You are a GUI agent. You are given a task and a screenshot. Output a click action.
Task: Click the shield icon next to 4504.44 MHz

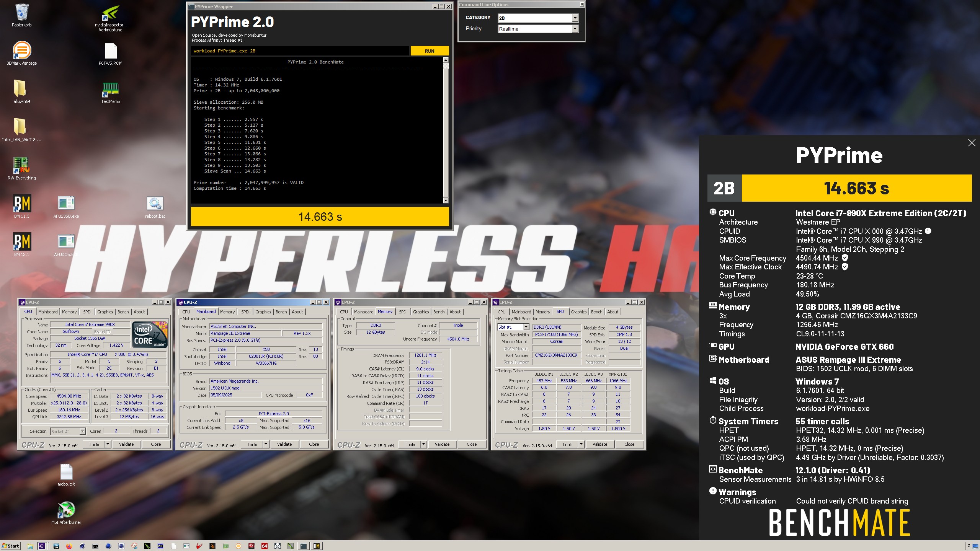pyautogui.click(x=844, y=258)
